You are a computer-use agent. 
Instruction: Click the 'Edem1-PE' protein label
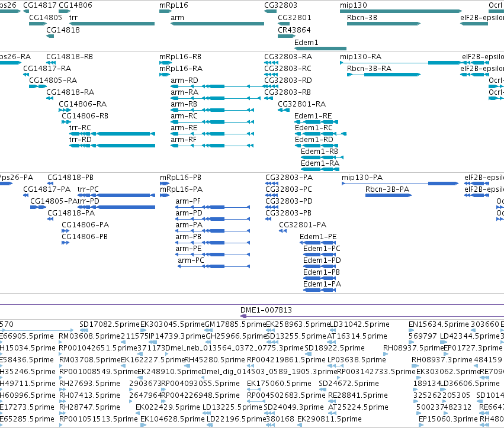pos(318,237)
